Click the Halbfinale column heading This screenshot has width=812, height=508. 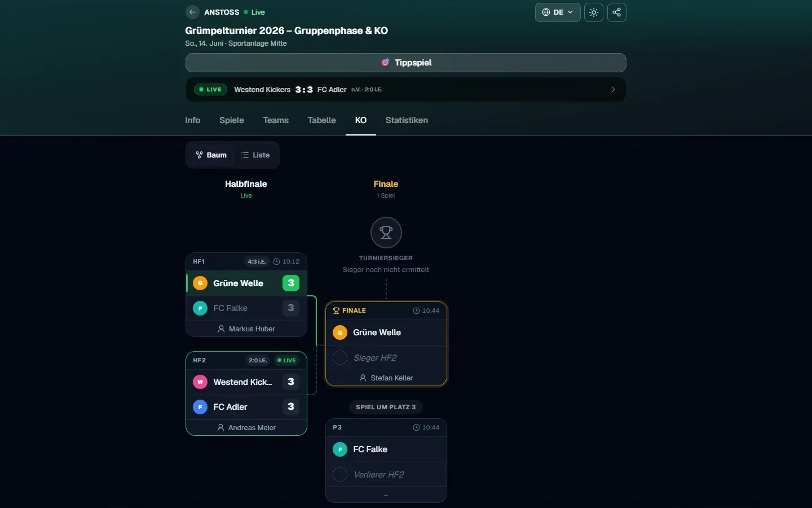click(x=246, y=184)
